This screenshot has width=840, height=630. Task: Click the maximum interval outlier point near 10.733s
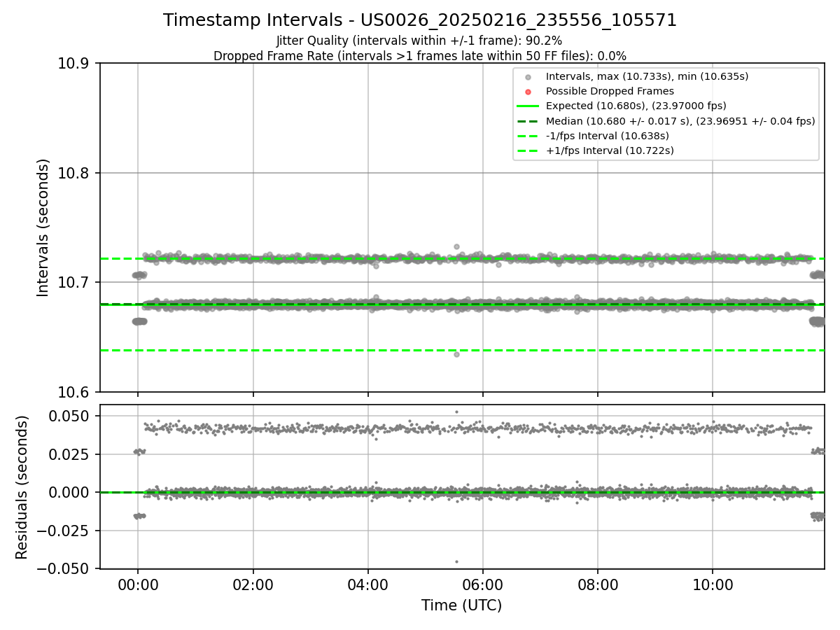click(x=456, y=246)
